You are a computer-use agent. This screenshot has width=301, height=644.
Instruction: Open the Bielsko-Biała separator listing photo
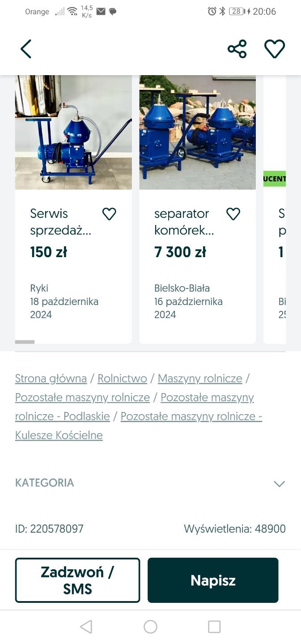pos(197,132)
